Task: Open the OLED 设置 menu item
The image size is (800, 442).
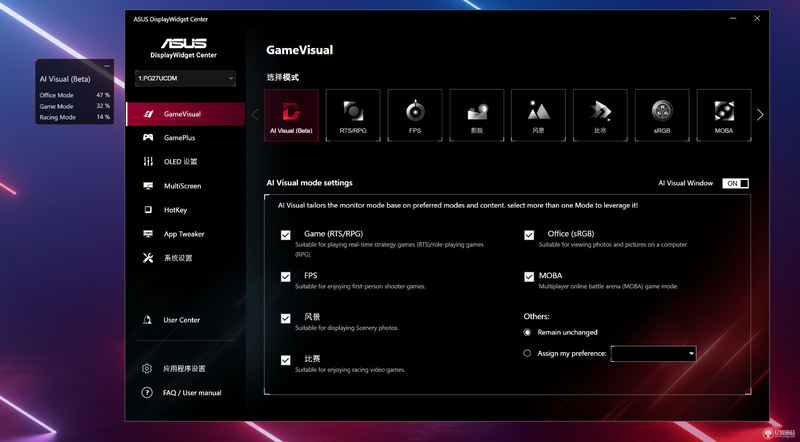Action: tap(186, 161)
